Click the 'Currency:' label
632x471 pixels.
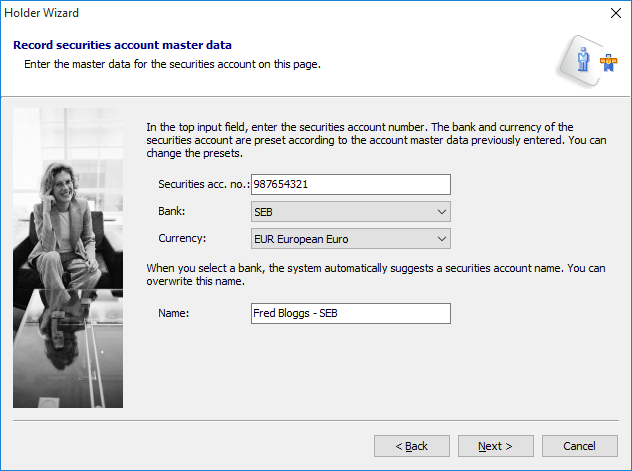pos(183,239)
